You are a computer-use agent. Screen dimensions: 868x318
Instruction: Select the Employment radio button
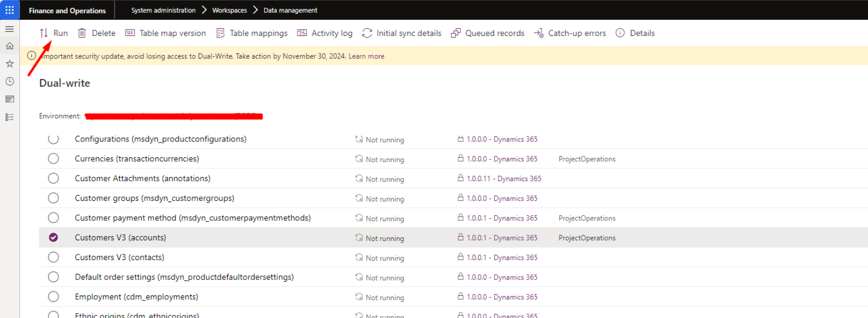[53, 297]
